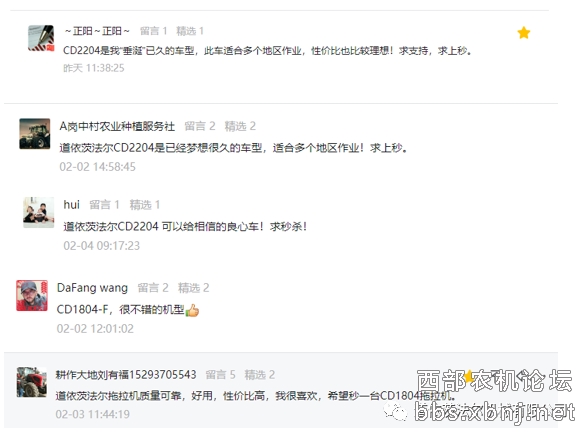The image size is (586, 437).
Task: Click the thumbs-up emoji in DaFang's comment
Action: (x=192, y=310)
